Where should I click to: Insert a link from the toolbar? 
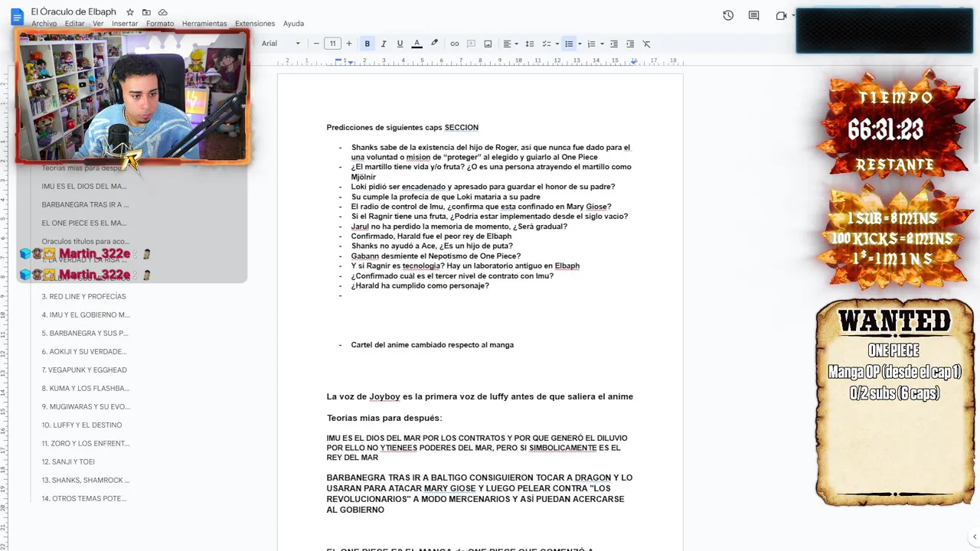(455, 44)
